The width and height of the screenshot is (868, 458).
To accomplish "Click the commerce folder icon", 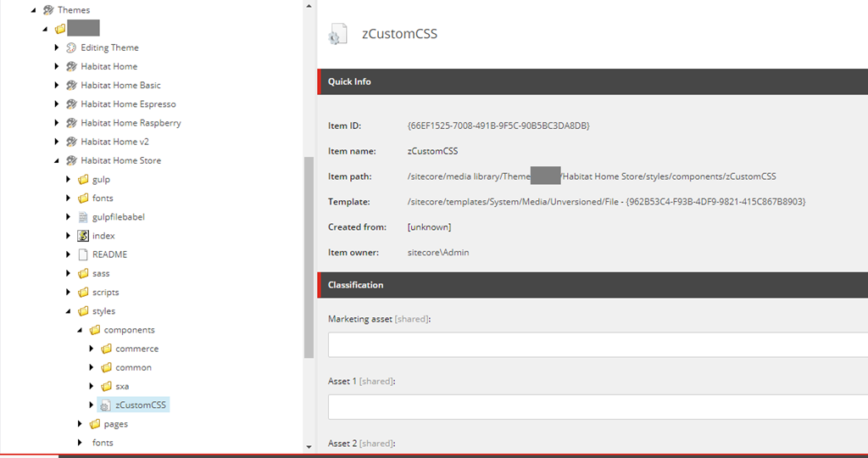I will 106,349.
